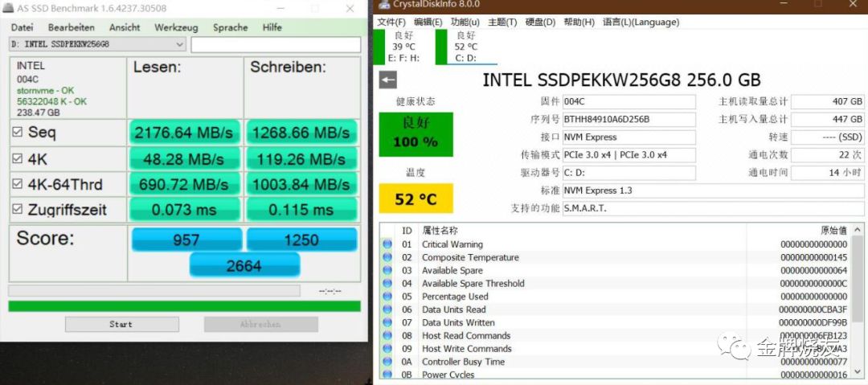Click the firmware field showing 004C
868x385 pixels.
(x=628, y=102)
